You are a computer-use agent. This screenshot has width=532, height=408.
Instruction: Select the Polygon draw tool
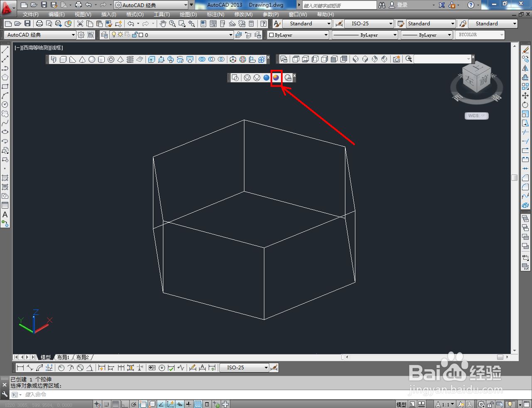pyautogui.click(x=5, y=77)
